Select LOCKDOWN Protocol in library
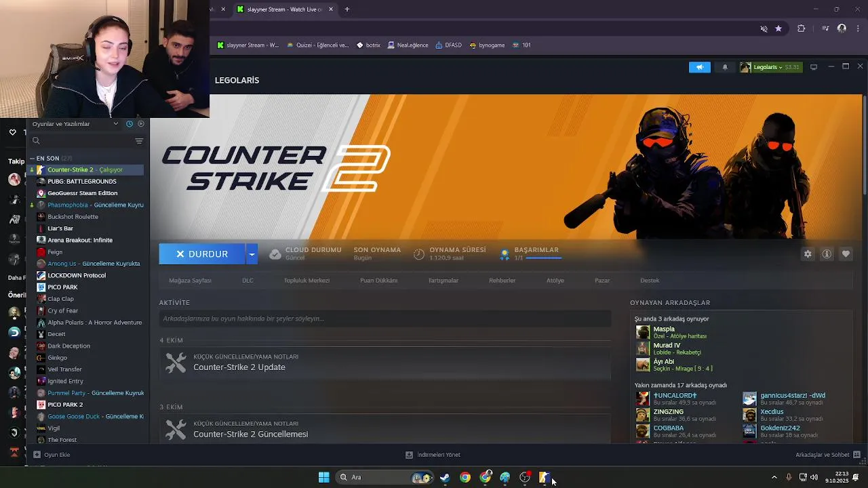Image resolution: width=868 pixels, height=488 pixels. pyautogui.click(x=85, y=275)
